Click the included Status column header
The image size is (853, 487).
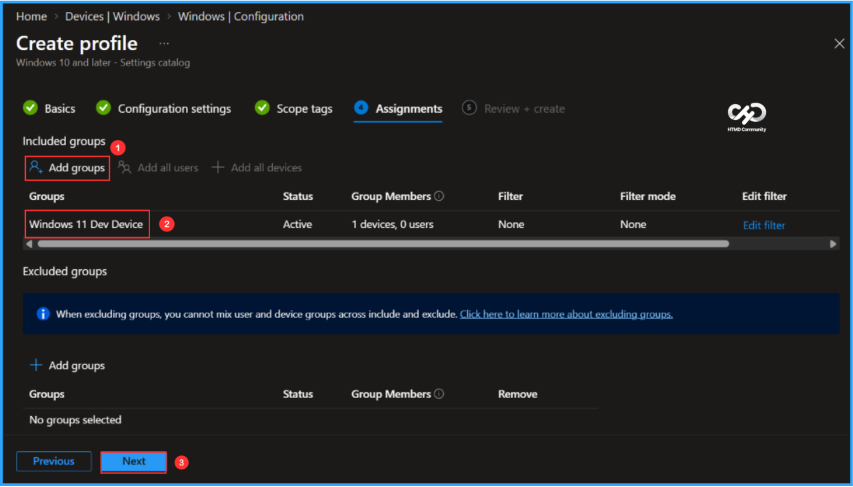(x=298, y=196)
